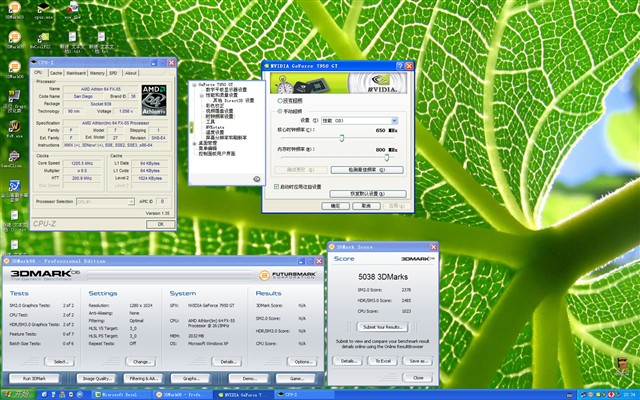Viewport: 640px width, 400px height.
Task: Select 时钟频率设置 in the NVIDIA tree
Action: click(x=219, y=116)
